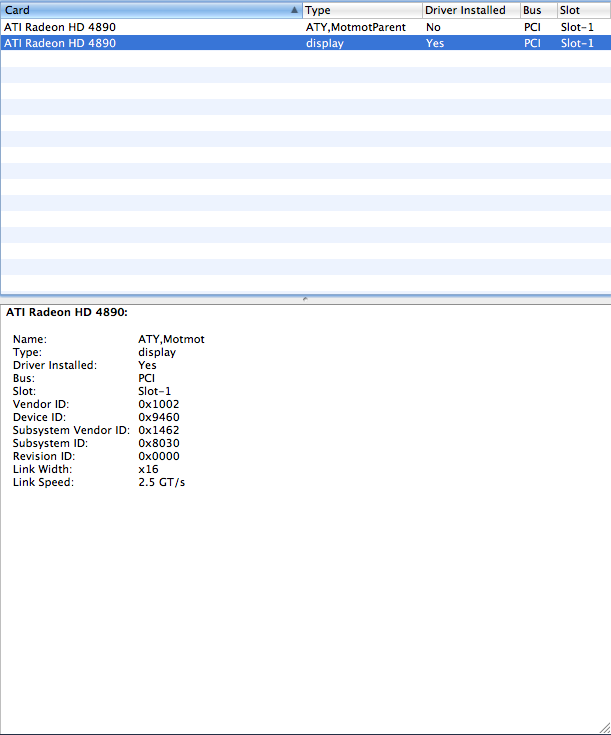The height and width of the screenshot is (735, 611).
Task: Click Subsystem Vendor ID value 0x1462
Action: click(x=158, y=430)
